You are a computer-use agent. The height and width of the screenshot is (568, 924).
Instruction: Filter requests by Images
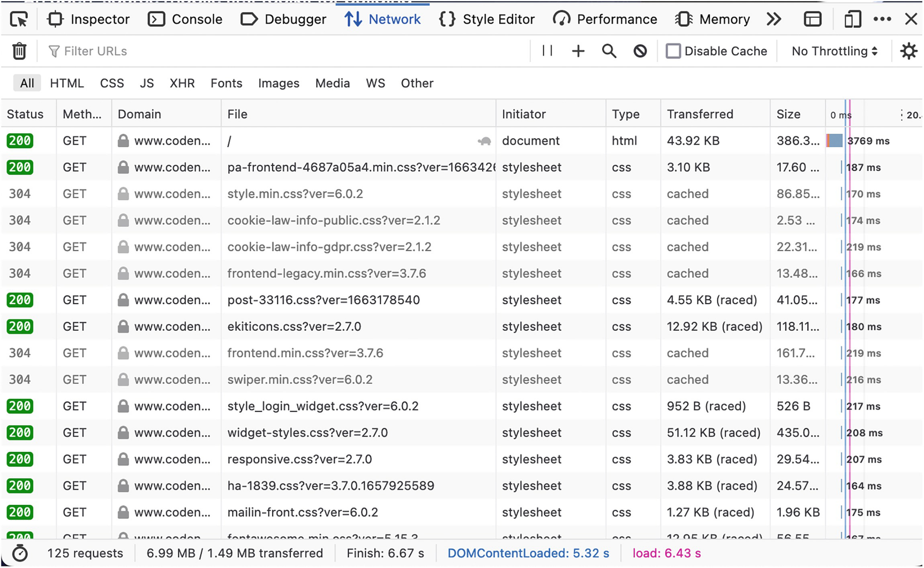click(x=279, y=84)
